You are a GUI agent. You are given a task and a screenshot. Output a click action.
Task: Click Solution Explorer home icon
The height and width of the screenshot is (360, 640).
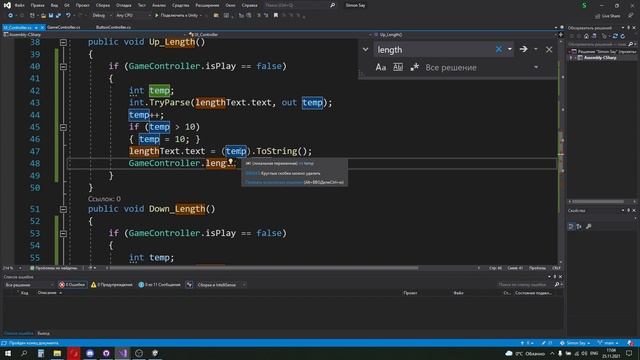[586, 36]
